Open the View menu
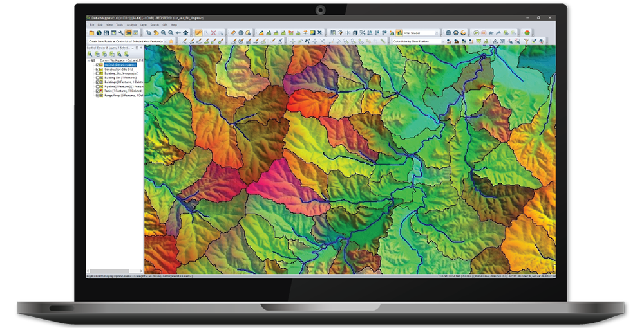Image resolution: width=644 pixels, height=328 pixels. click(109, 25)
